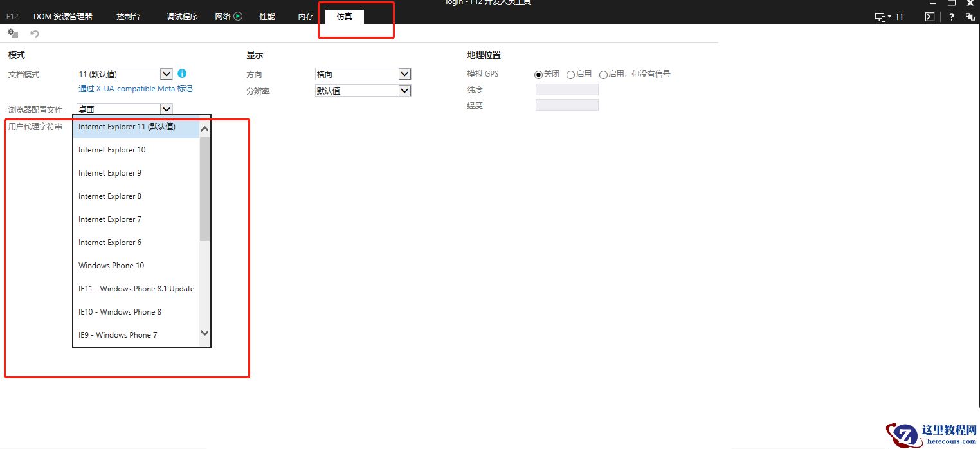Choose 启用，但没有信号 for simulated GPS
This screenshot has width=980, height=449.
tap(603, 74)
